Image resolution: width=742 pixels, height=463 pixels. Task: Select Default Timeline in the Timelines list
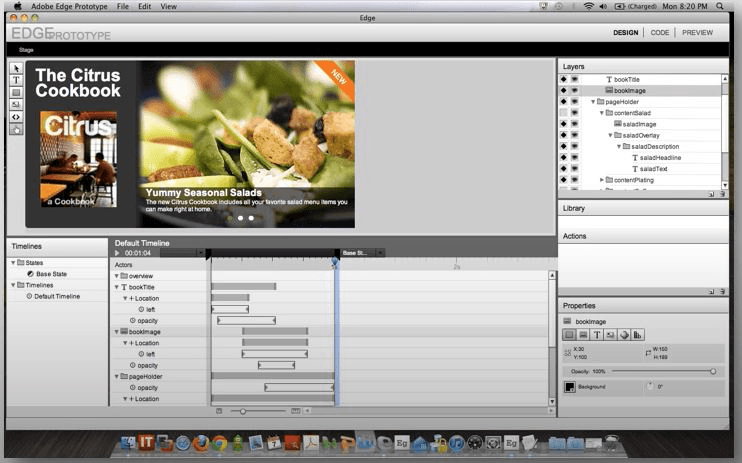57,296
